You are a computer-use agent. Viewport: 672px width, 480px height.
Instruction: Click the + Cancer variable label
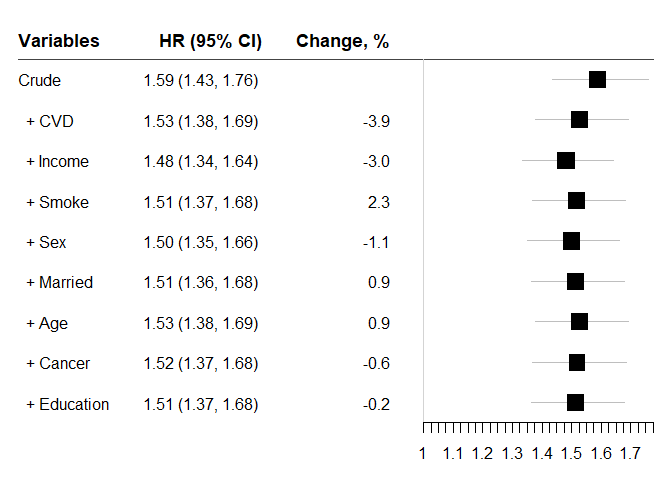coord(58,363)
